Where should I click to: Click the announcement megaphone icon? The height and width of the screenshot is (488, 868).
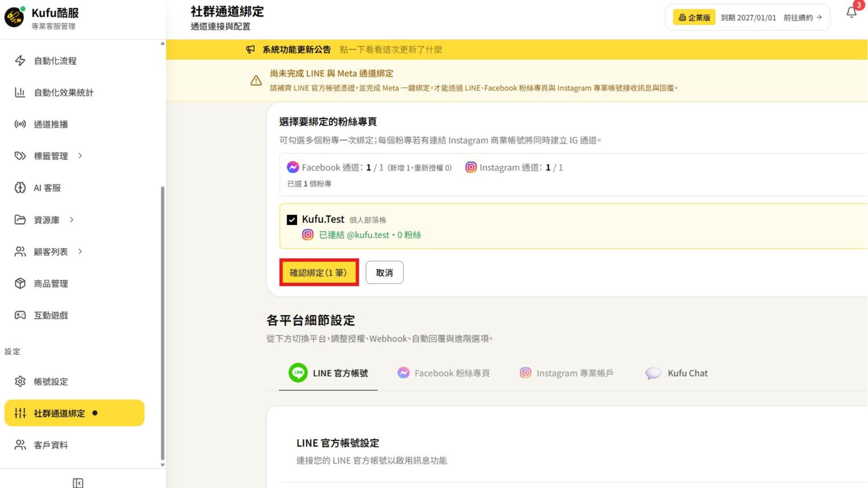click(x=250, y=49)
